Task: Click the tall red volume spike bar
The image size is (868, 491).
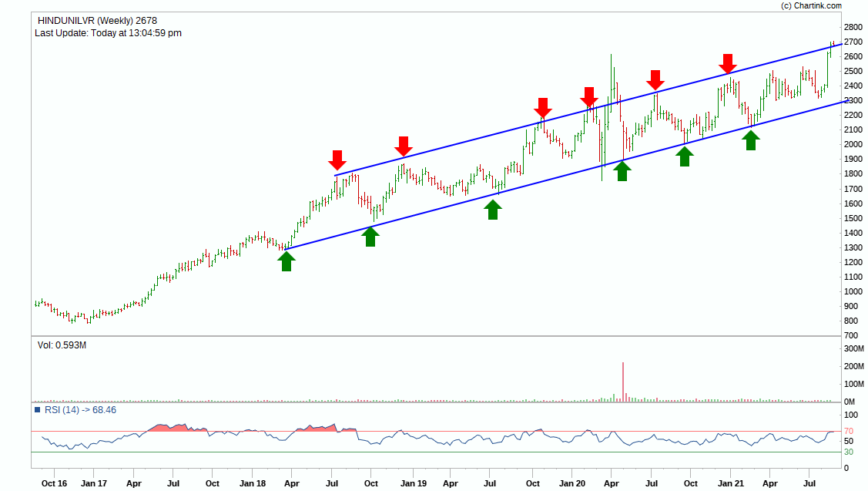Action: (x=623, y=382)
